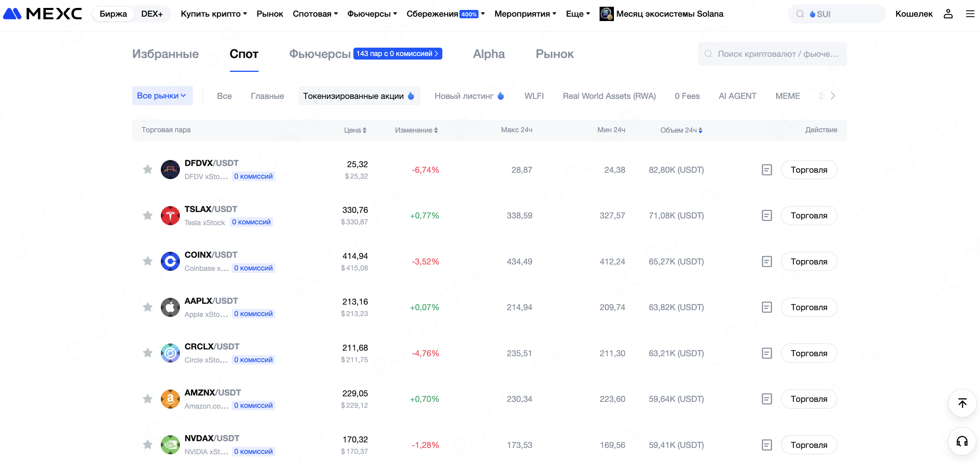Screen dimensions: 980x467
Task: Click the scroll-to-top arrow button
Action: 962,403
